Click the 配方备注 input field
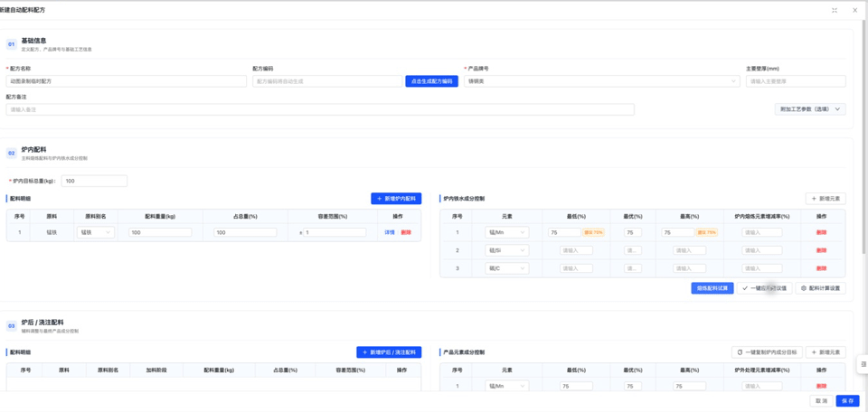This screenshot has height=412, width=868. (320, 109)
